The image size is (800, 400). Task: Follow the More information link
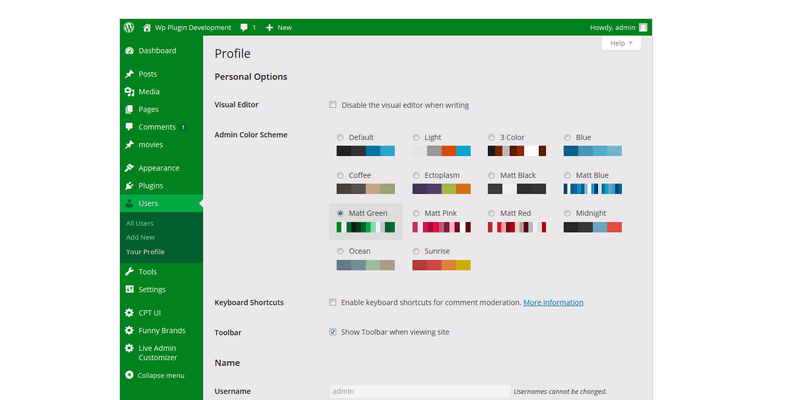point(553,302)
